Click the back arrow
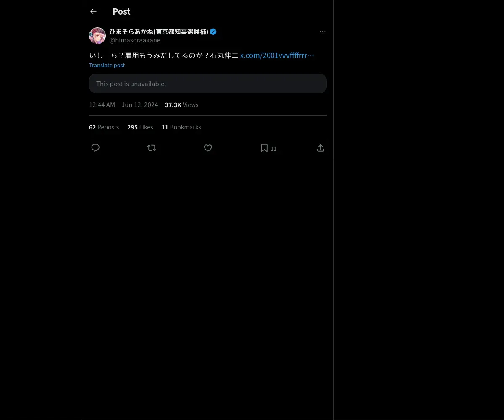 click(x=93, y=12)
